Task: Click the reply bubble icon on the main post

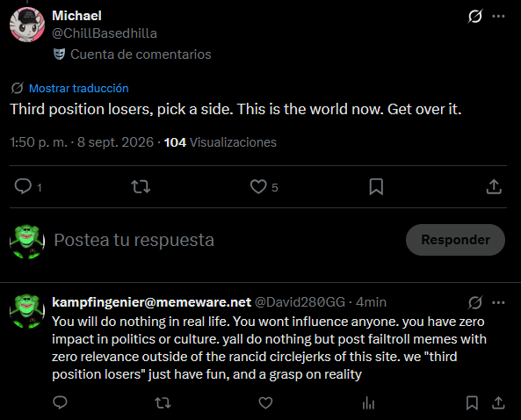Action: (x=23, y=186)
